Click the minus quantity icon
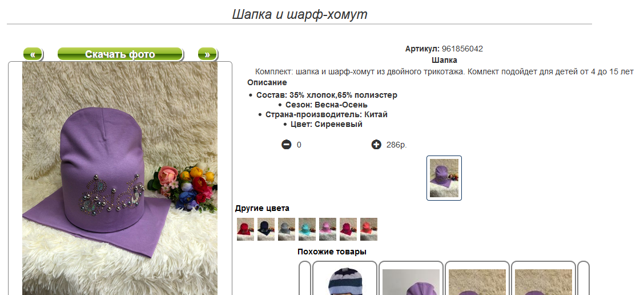 [286, 145]
